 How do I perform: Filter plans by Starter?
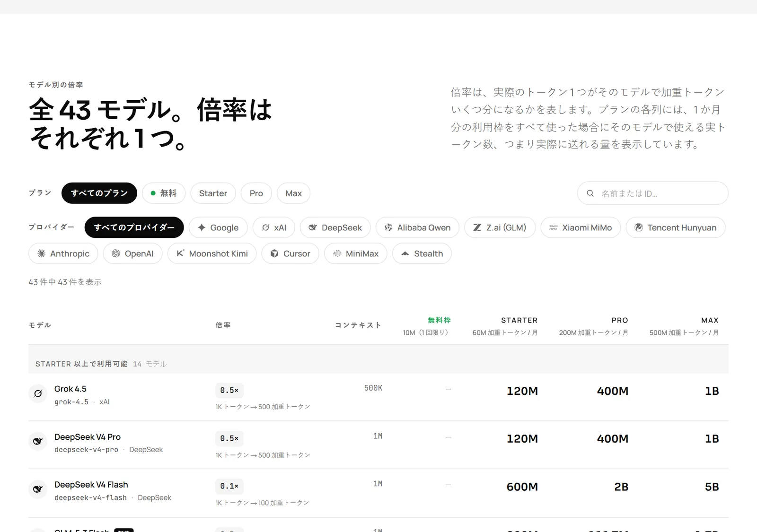click(213, 193)
